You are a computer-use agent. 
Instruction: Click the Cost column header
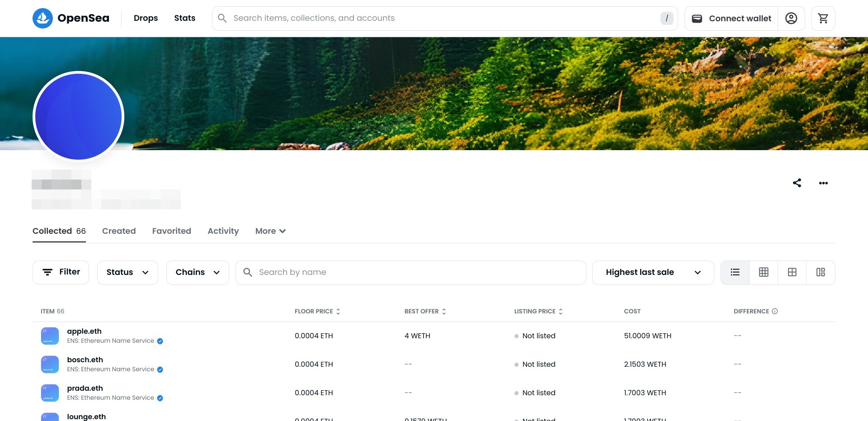coord(632,312)
